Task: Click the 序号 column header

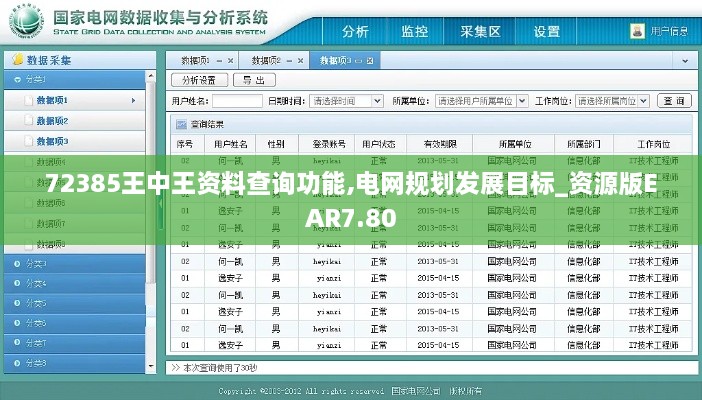Action: click(185, 144)
